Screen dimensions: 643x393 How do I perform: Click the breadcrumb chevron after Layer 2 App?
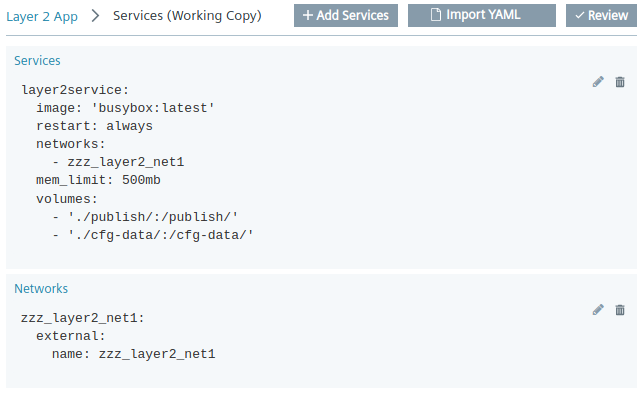[x=95, y=16]
